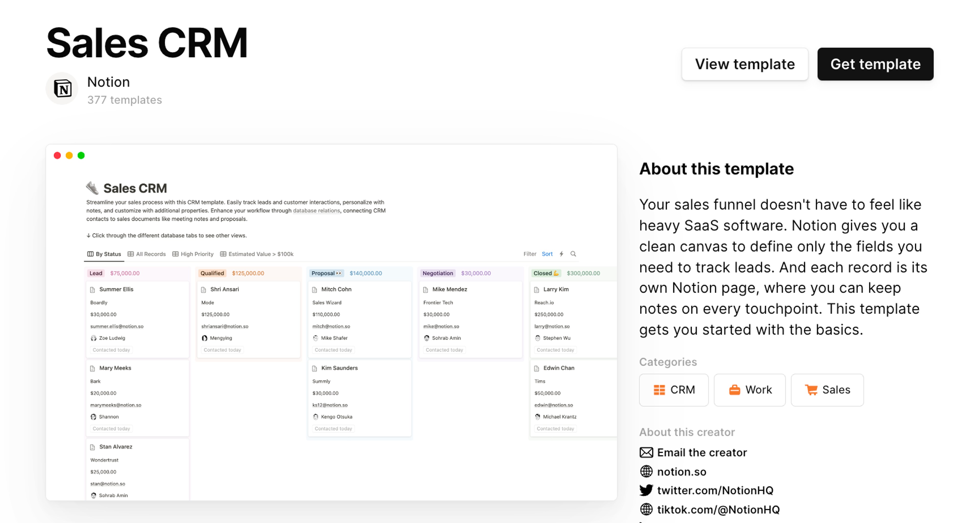Open the Shri Ansari card

pos(249,319)
